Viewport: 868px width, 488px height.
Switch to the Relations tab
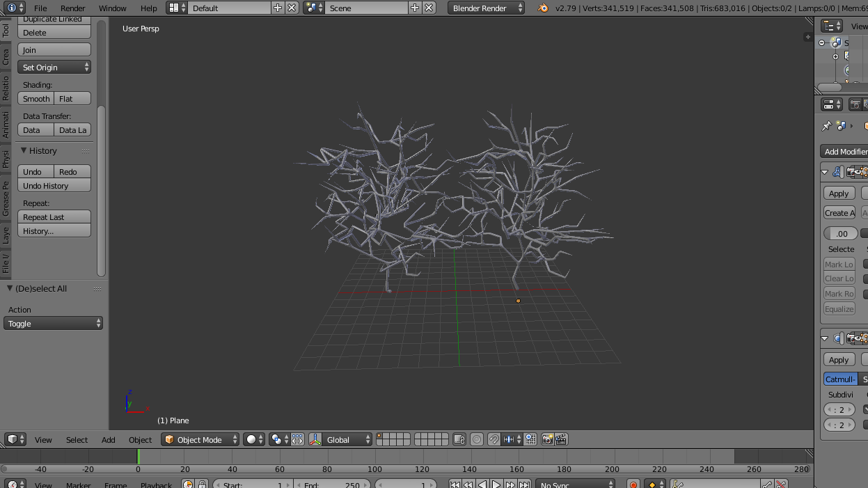pyautogui.click(x=6, y=88)
